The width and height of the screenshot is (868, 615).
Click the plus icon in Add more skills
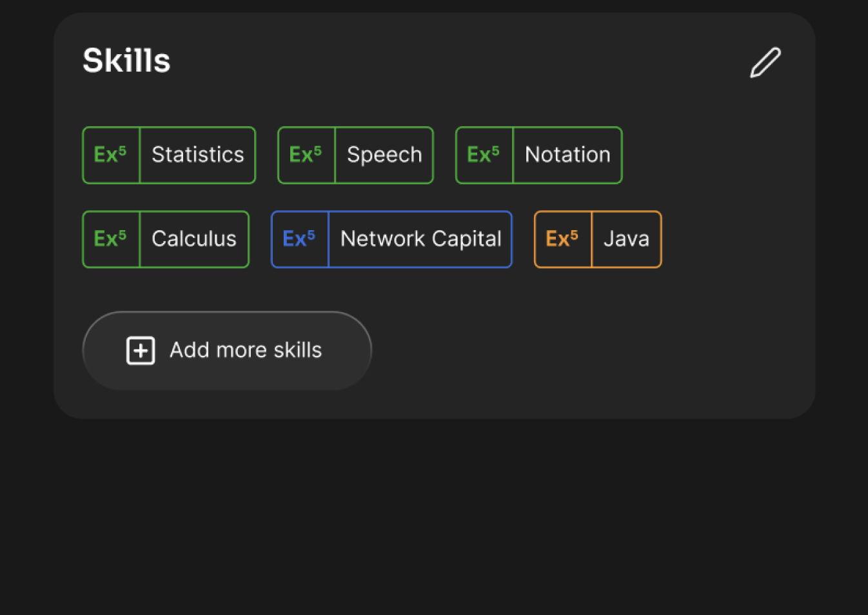pyautogui.click(x=141, y=351)
